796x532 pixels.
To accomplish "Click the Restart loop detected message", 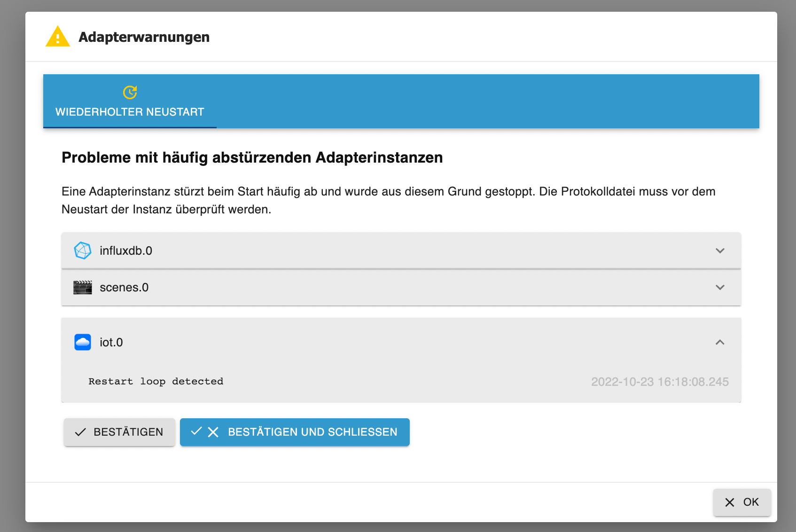I will pos(156,381).
